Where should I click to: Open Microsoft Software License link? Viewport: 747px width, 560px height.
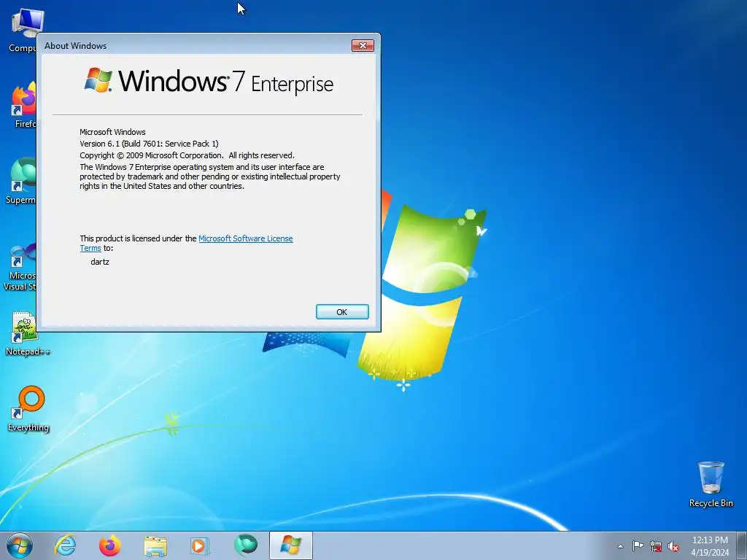pyautogui.click(x=245, y=238)
